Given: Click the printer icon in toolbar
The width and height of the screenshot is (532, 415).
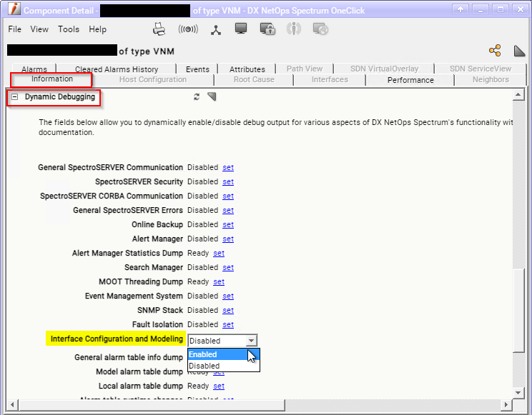Looking at the screenshot, I should click(159, 29).
